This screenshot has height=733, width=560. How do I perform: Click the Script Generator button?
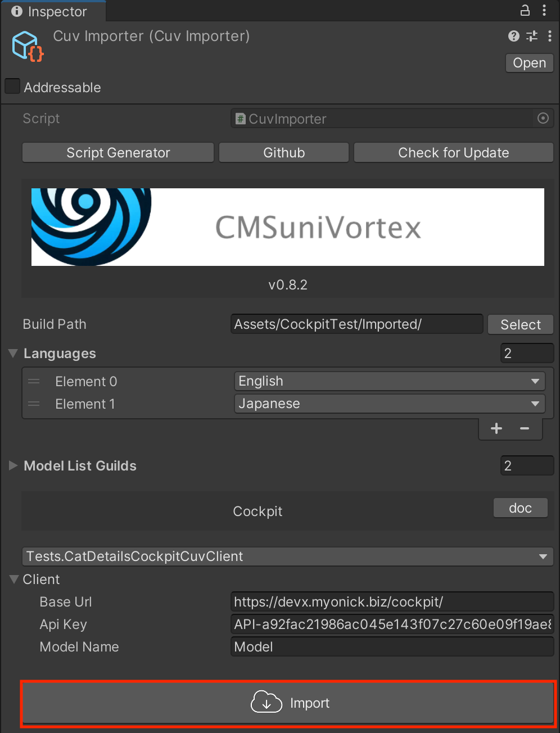[118, 153]
